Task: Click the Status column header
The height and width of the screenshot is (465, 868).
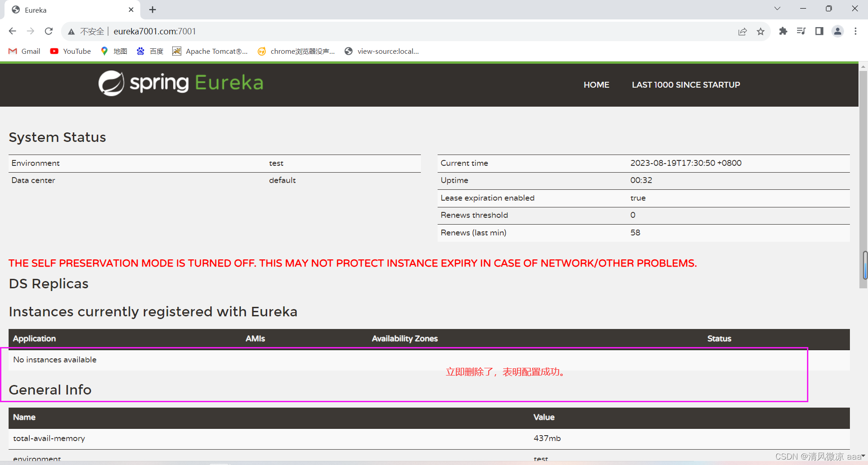Action: coord(719,338)
